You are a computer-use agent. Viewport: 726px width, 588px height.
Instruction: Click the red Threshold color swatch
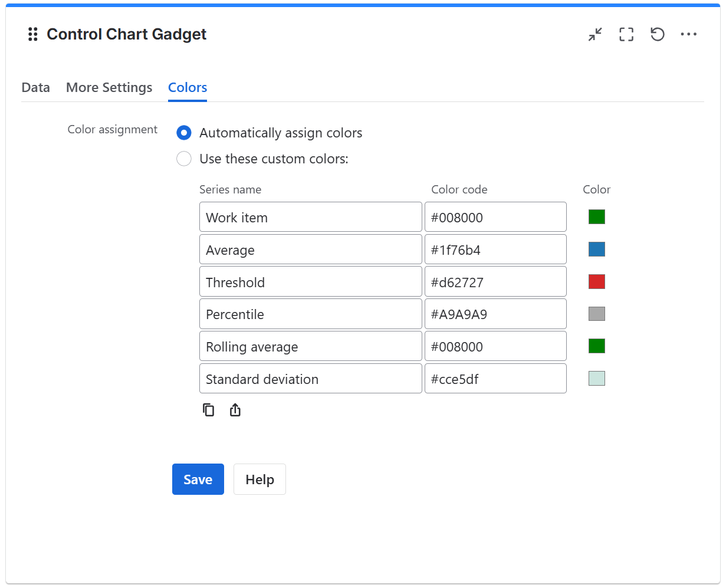tap(596, 281)
